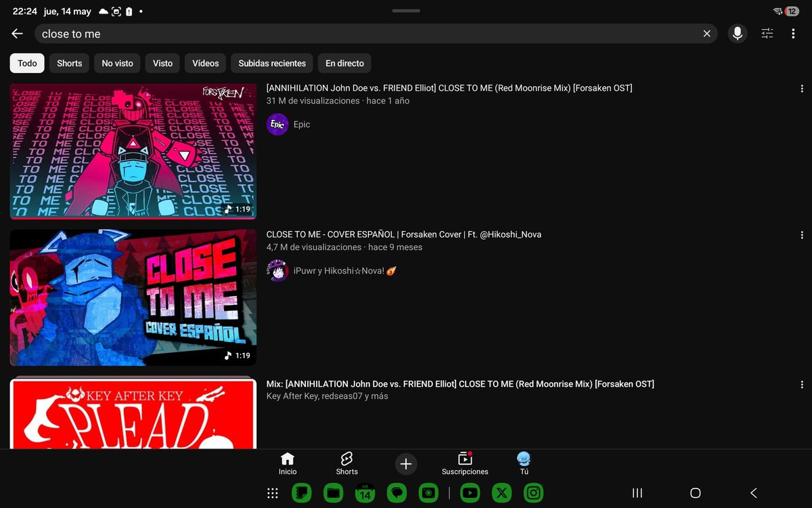The height and width of the screenshot is (508, 812).
Task: Tap the plus create button
Action: point(406,464)
